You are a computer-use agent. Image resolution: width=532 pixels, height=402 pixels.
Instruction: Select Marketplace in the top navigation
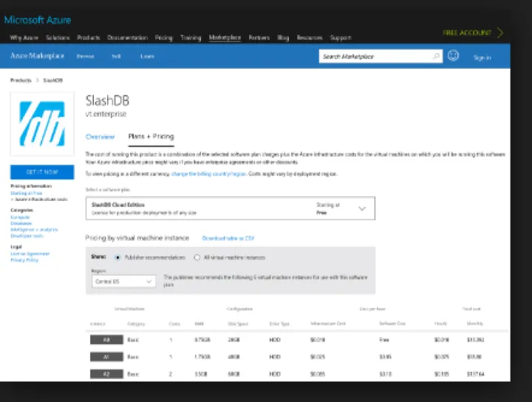tap(225, 38)
